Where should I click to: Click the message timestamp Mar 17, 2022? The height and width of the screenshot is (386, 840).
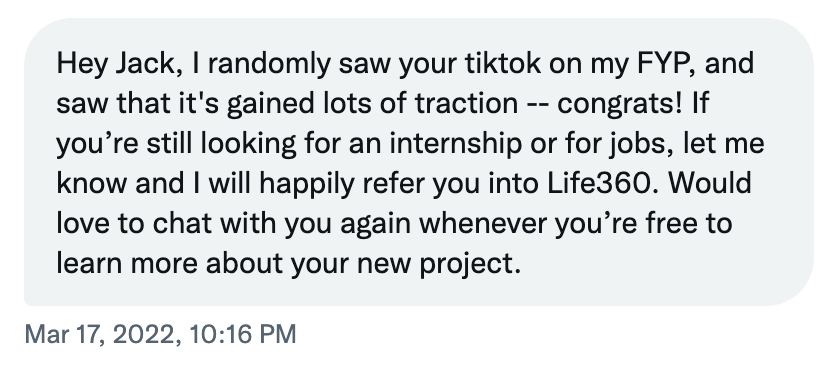[x=160, y=334]
